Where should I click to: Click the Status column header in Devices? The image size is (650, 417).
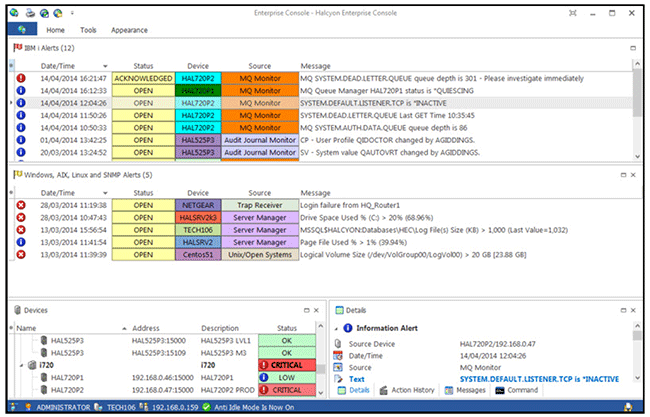point(287,328)
